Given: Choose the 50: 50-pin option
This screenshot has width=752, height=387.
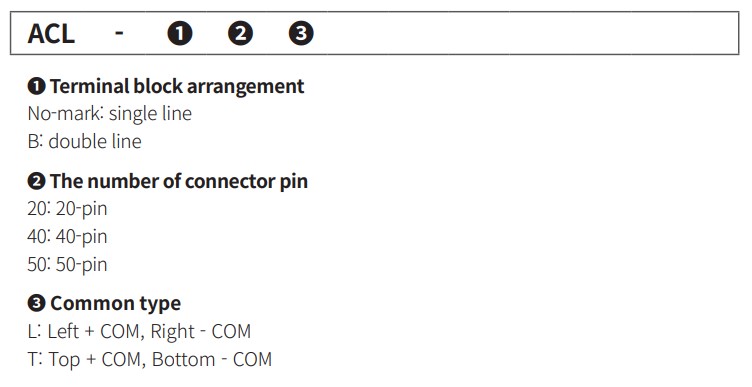Looking at the screenshot, I should (x=67, y=265).
